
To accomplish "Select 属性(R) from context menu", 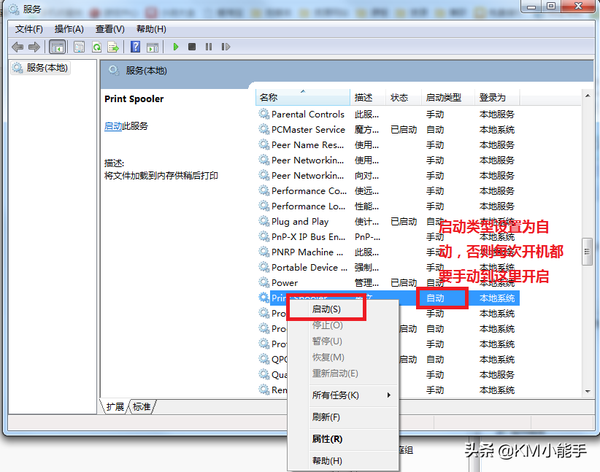I will pyautogui.click(x=327, y=438).
